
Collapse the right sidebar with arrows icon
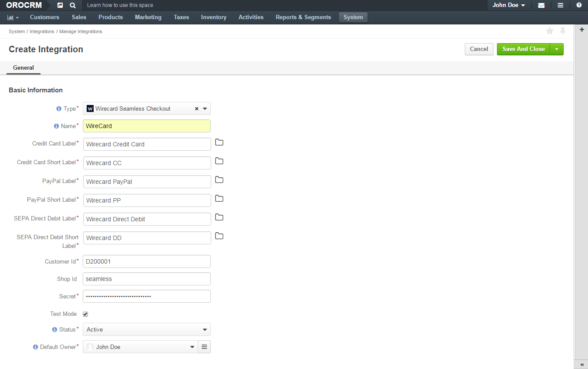(581, 364)
